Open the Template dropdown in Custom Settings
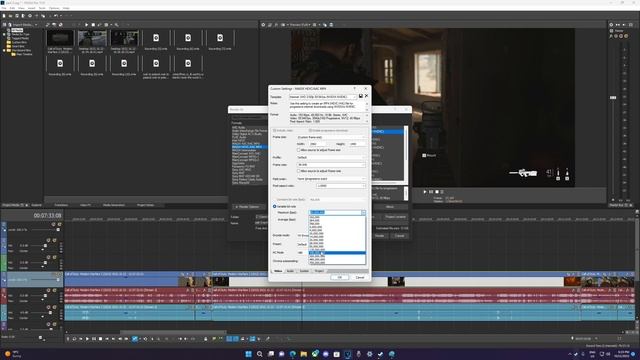 (323, 97)
